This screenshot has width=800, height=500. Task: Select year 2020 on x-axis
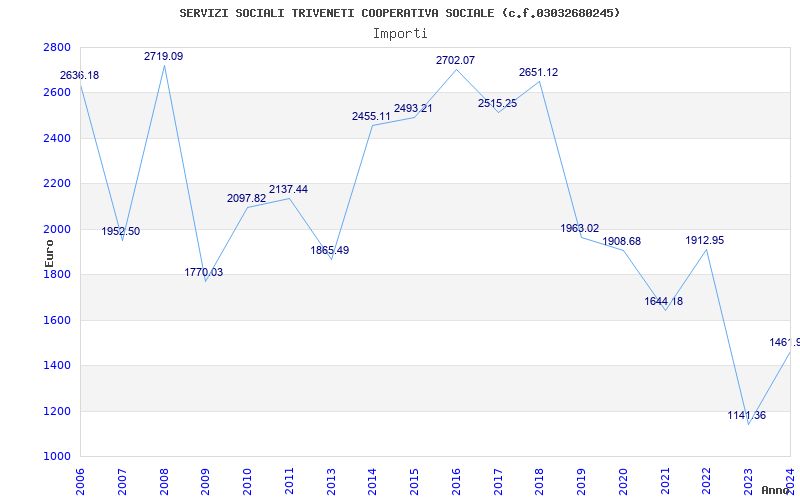(x=623, y=482)
